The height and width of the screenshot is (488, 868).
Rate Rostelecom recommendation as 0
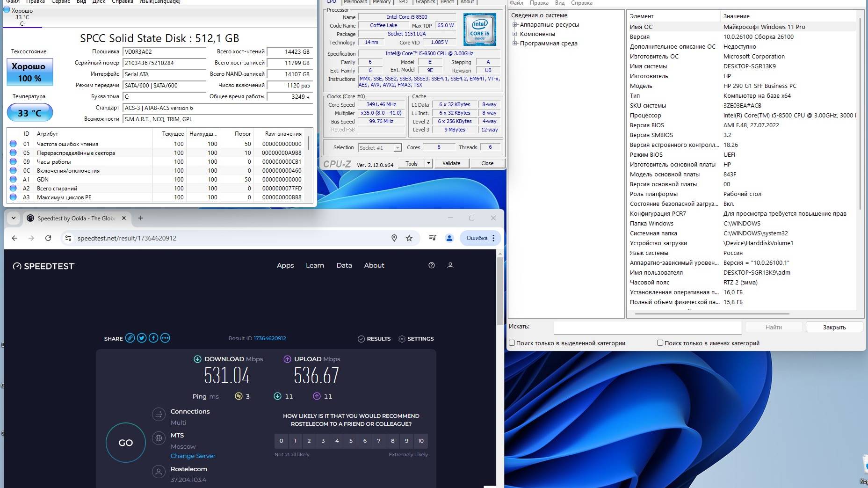point(281,441)
